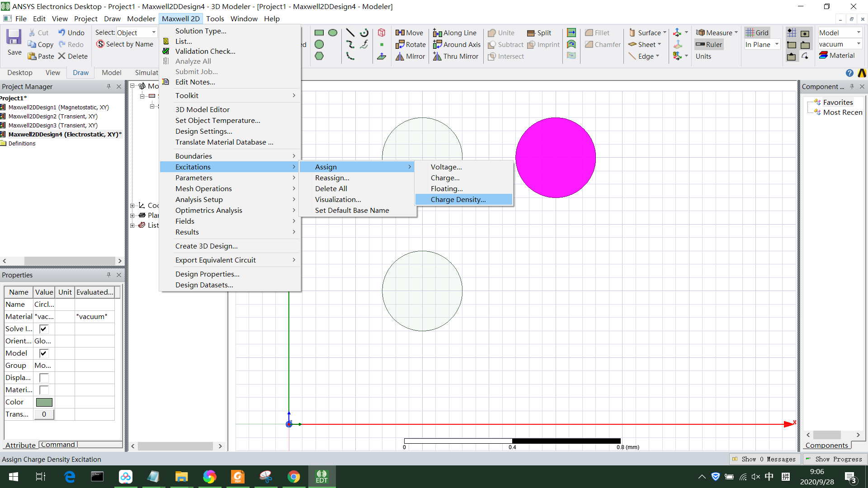The width and height of the screenshot is (868, 488).
Task: Click the Paste button
Action: (x=41, y=56)
